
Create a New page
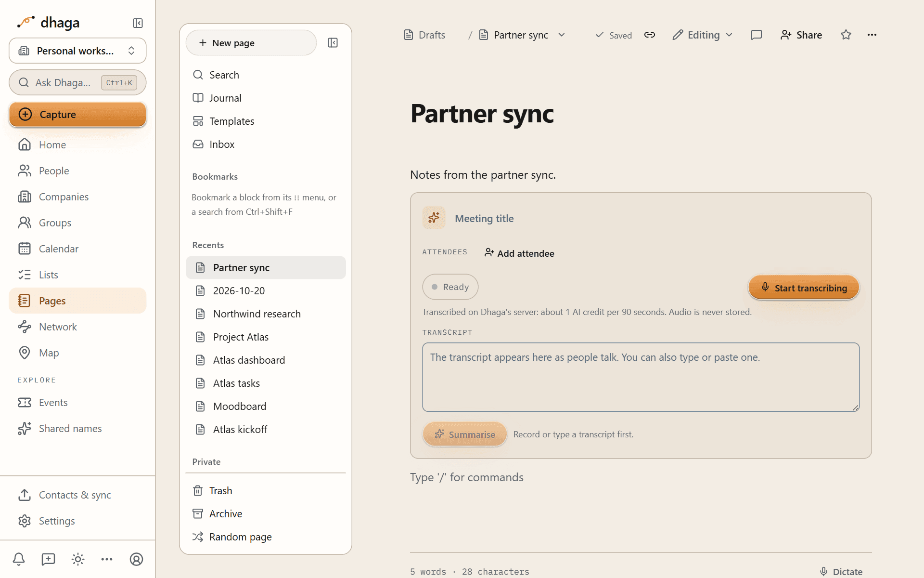(x=251, y=43)
